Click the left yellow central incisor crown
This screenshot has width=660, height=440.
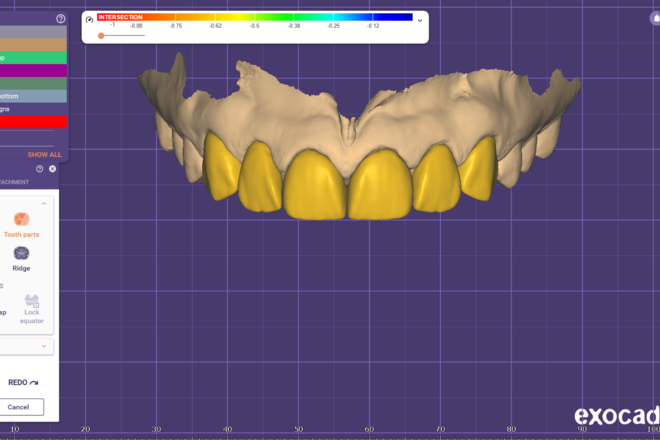tap(315, 185)
